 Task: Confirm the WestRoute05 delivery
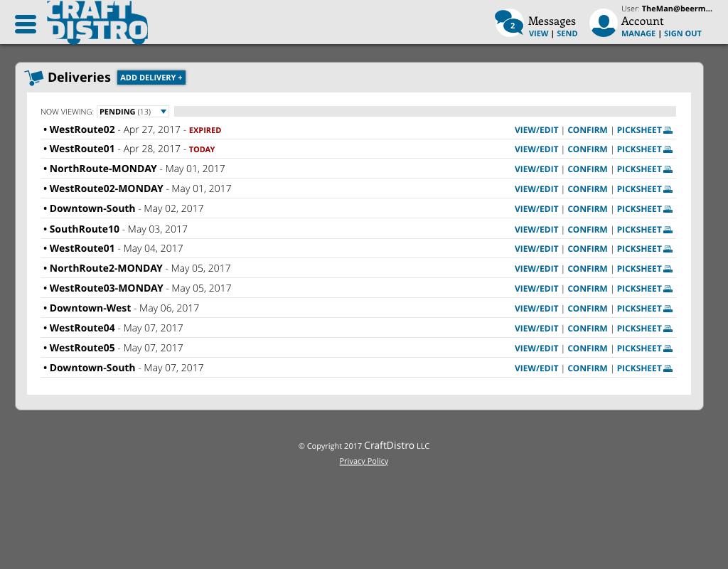click(x=587, y=349)
